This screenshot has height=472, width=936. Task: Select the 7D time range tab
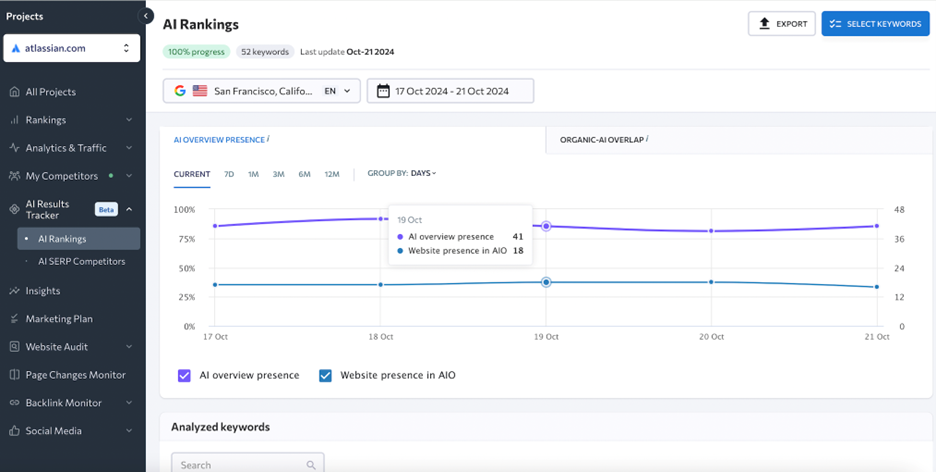(229, 174)
